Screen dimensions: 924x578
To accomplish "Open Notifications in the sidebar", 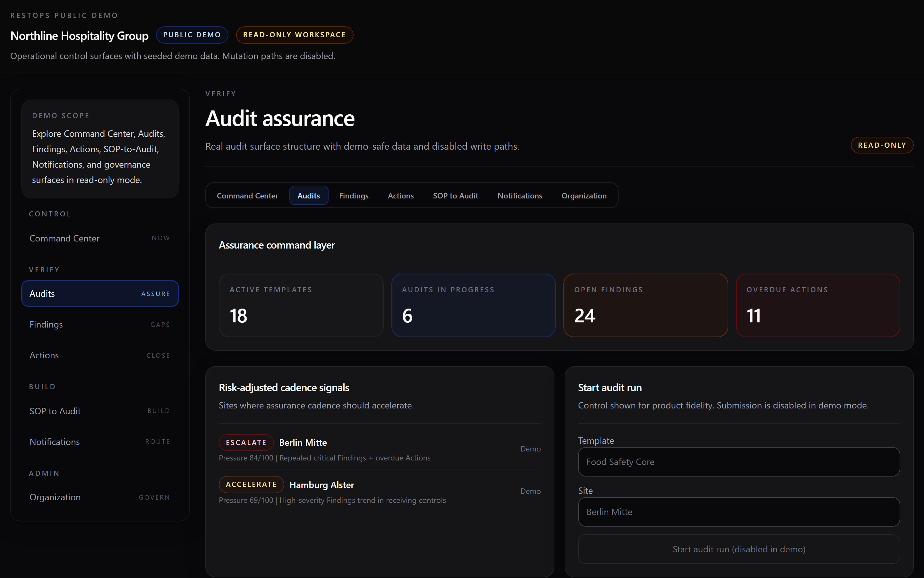I will click(x=100, y=442).
